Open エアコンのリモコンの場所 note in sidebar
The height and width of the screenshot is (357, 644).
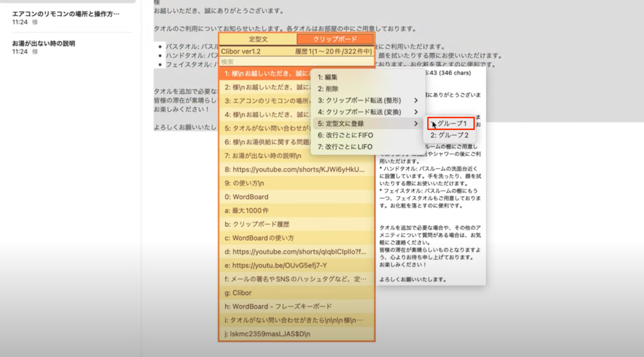pos(66,14)
